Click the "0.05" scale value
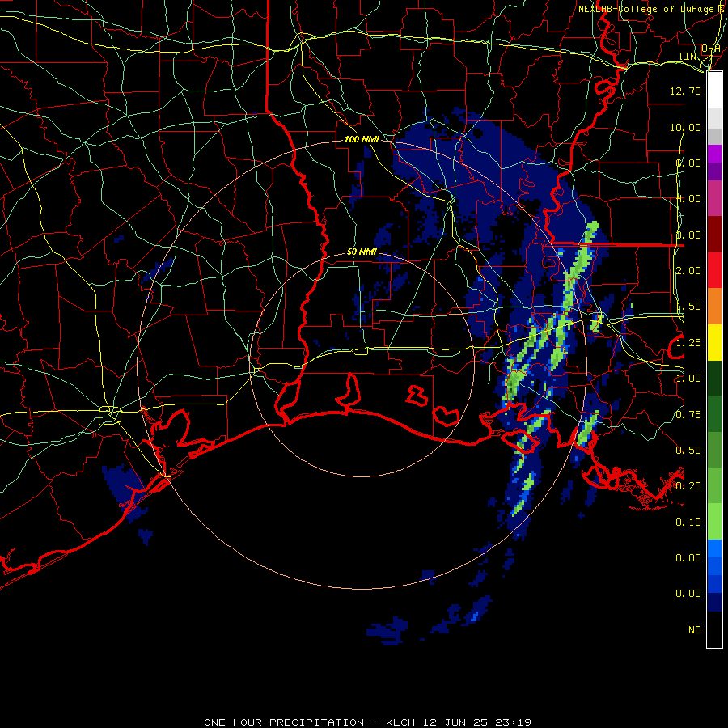 click(688, 558)
